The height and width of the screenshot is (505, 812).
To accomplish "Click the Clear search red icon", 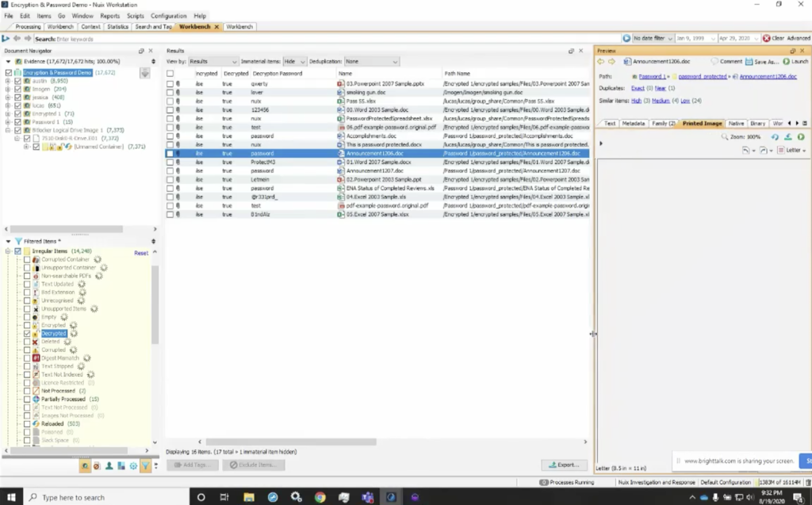I will coord(767,38).
